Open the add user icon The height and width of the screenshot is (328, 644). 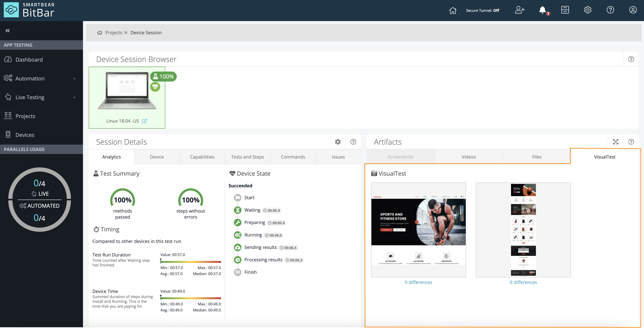pos(520,10)
